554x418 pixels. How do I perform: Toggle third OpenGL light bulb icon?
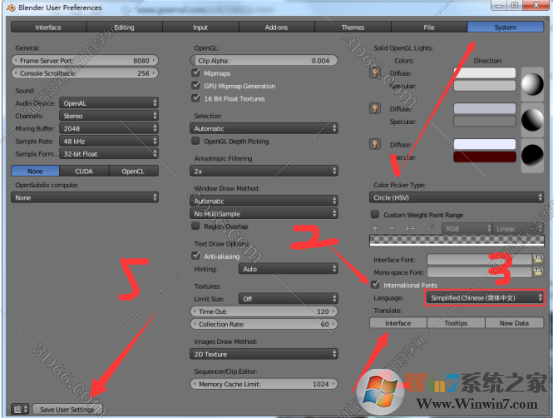pos(375,144)
